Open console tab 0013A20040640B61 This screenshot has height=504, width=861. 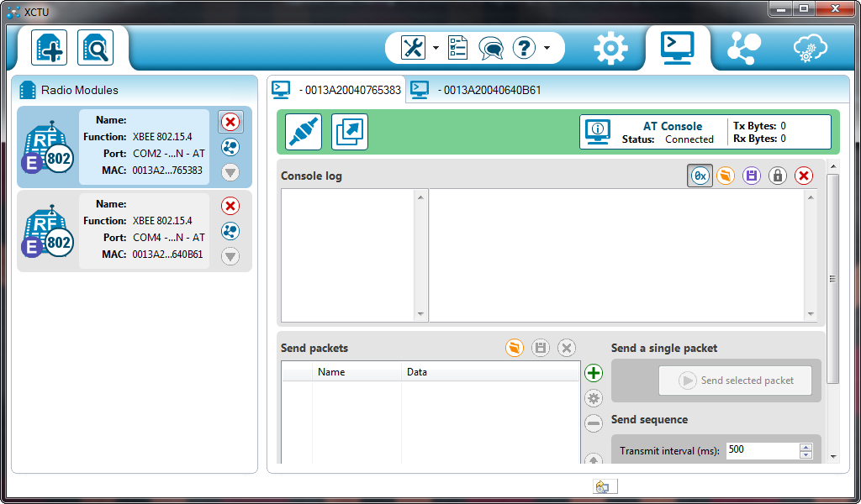click(x=476, y=90)
